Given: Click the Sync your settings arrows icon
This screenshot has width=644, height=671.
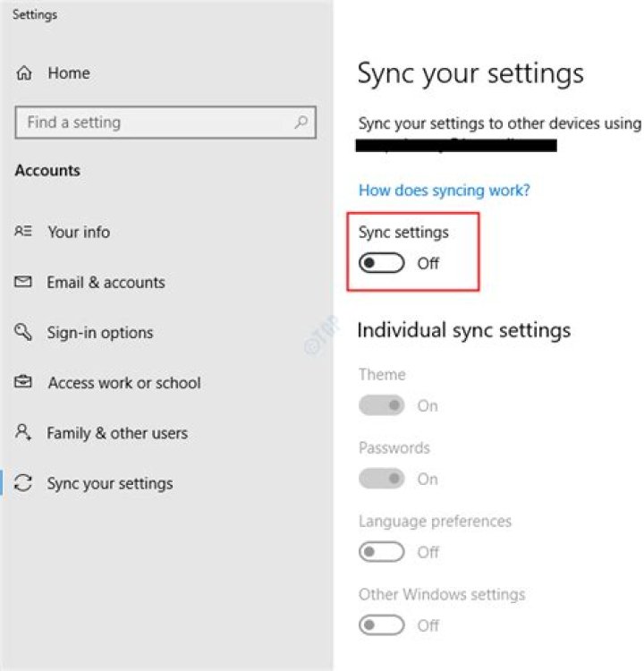Looking at the screenshot, I should 23,483.
